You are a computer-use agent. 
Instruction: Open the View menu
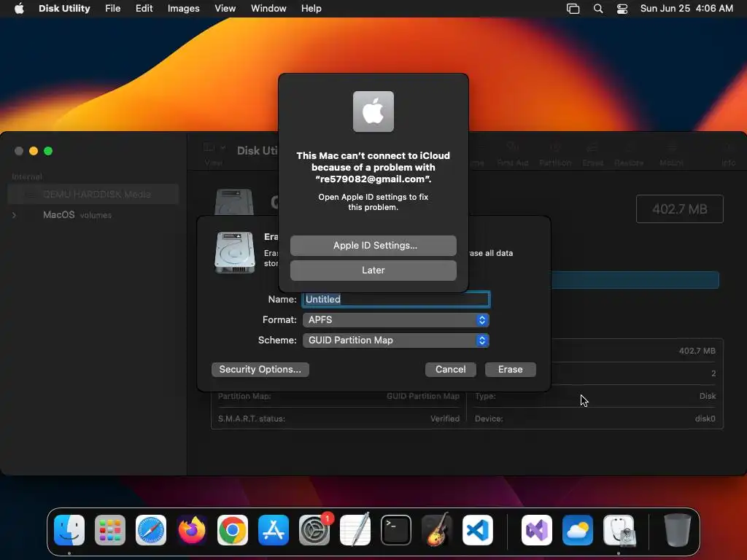coord(225,9)
